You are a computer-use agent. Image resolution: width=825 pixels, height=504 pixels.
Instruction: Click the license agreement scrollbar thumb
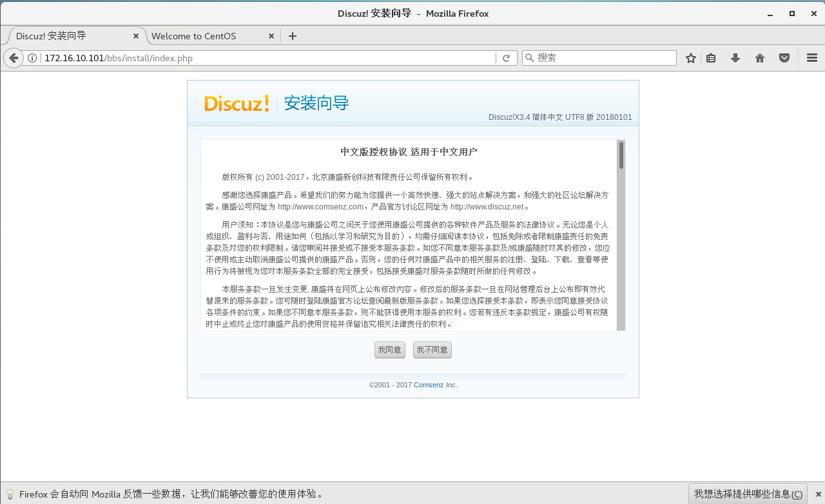[x=621, y=155]
